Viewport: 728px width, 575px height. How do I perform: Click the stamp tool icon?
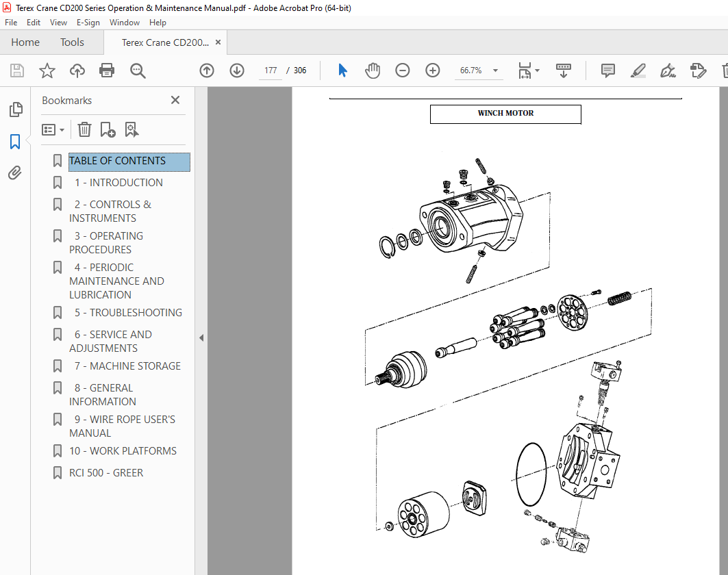pyautogui.click(x=698, y=71)
